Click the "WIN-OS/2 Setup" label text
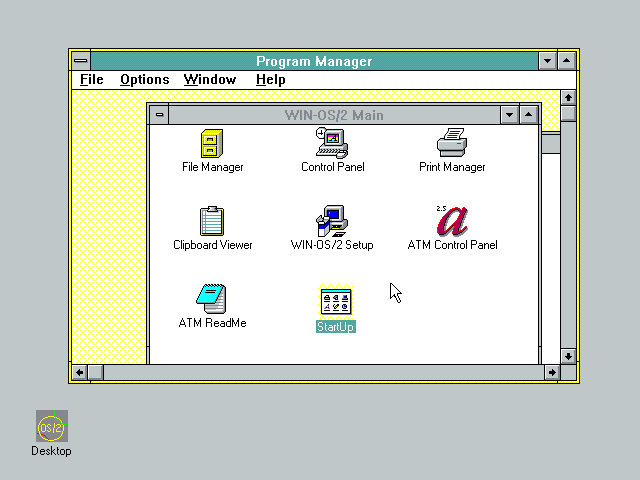The width and height of the screenshot is (640, 480). [332, 245]
